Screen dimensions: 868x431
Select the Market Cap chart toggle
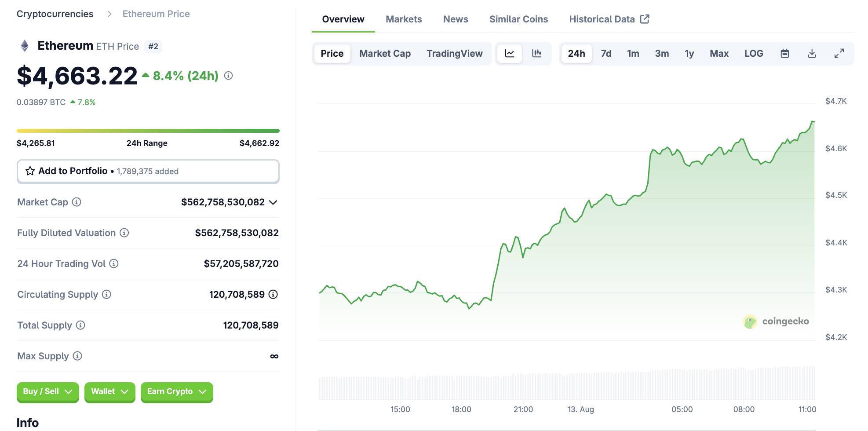pyautogui.click(x=385, y=54)
